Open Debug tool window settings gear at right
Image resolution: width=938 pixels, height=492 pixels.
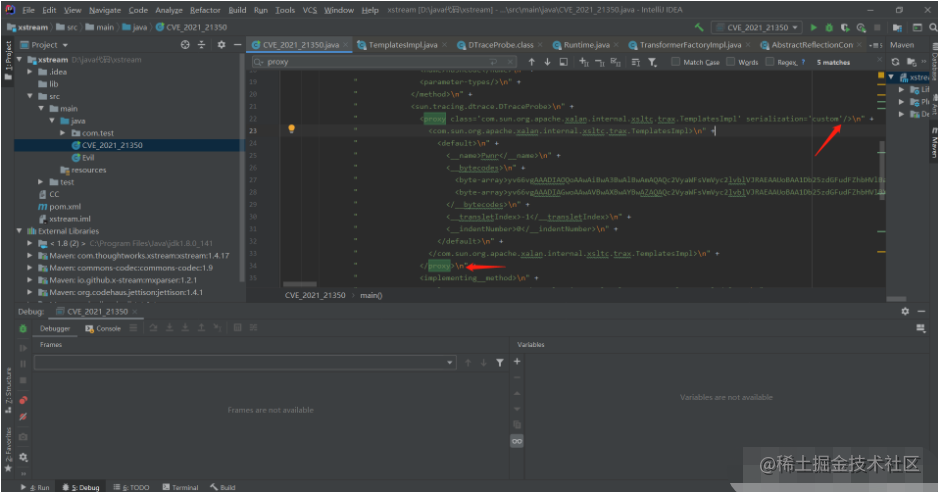[905, 311]
